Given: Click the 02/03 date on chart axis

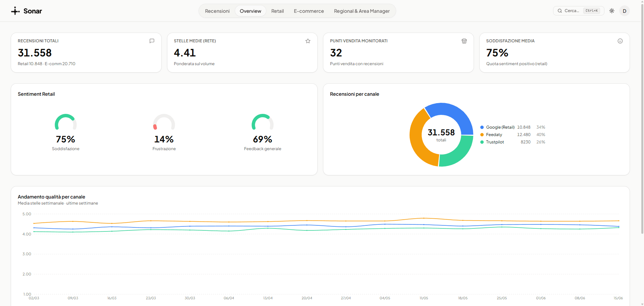Looking at the screenshot, I should [x=34, y=298].
